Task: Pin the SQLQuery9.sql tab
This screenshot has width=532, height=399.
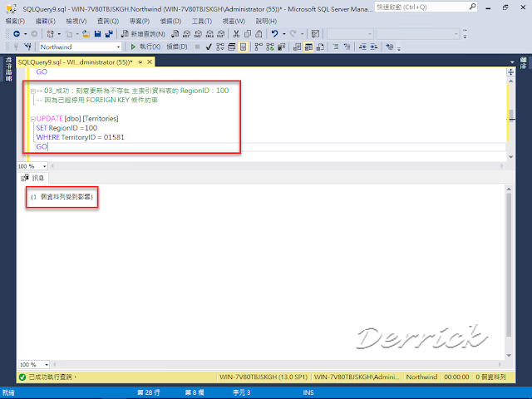Action: 140,62
